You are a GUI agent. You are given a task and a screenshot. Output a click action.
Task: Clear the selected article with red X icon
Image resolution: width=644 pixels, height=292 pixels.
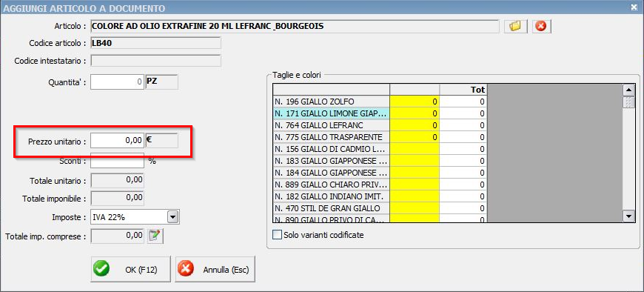[541, 27]
